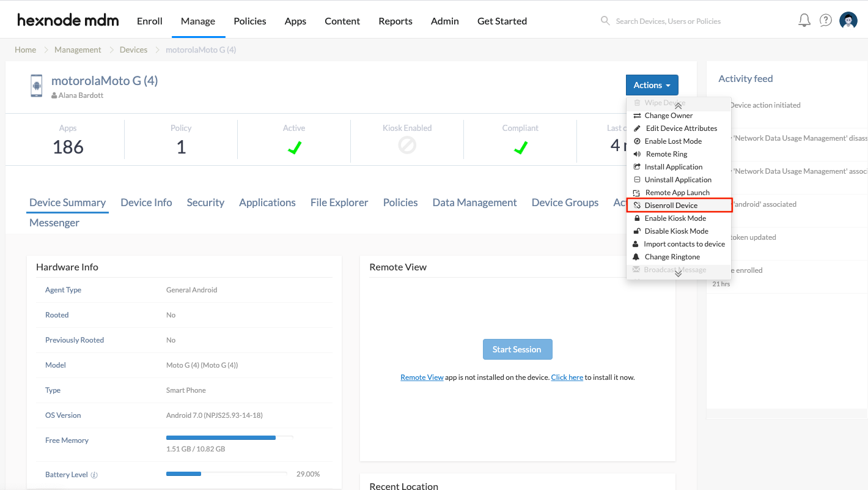Choose Uninstall Application action

679,180
